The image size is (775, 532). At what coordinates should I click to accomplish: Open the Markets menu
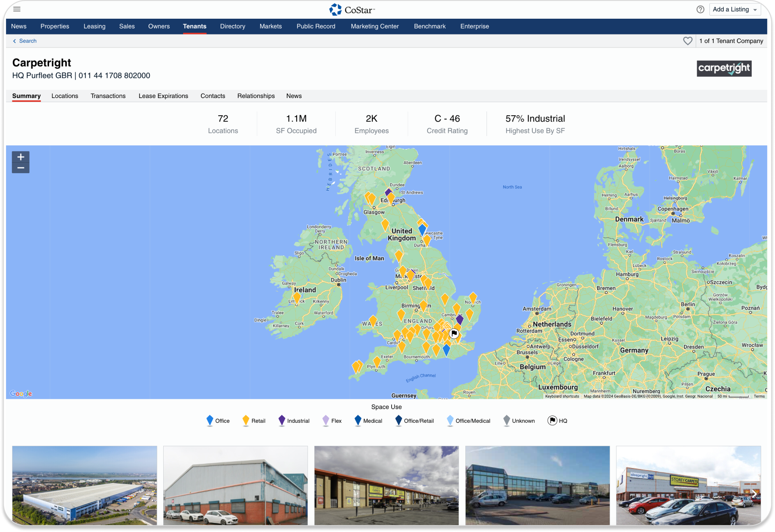(270, 26)
